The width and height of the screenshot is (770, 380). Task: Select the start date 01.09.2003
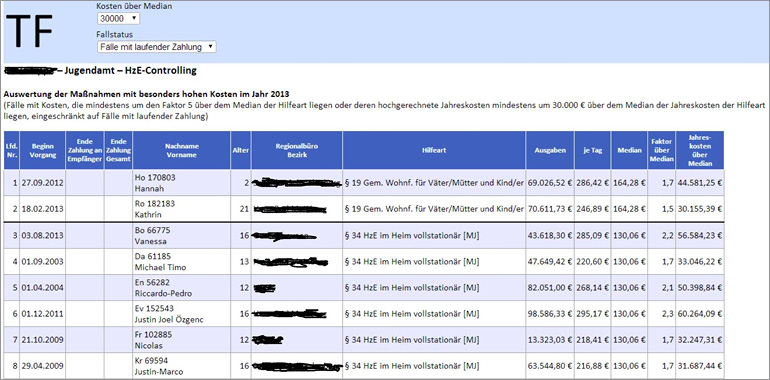click(42, 262)
